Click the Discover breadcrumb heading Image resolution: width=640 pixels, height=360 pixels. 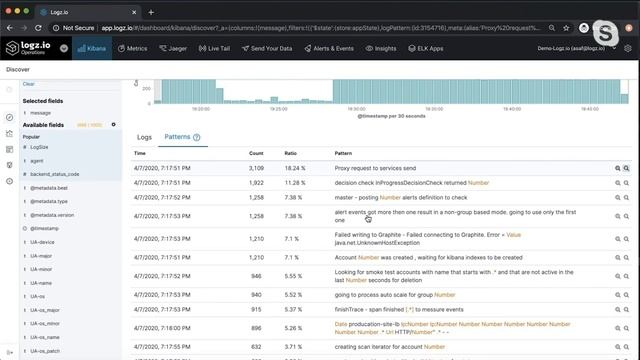(18, 69)
